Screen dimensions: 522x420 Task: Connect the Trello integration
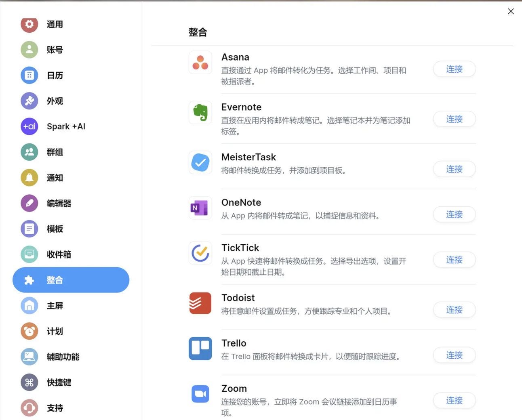coord(454,355)
